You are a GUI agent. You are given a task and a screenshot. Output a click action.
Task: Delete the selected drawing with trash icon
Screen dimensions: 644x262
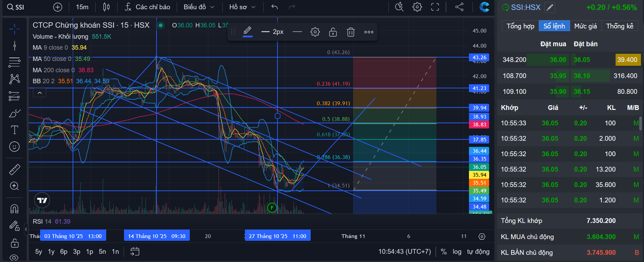[350, 32]
